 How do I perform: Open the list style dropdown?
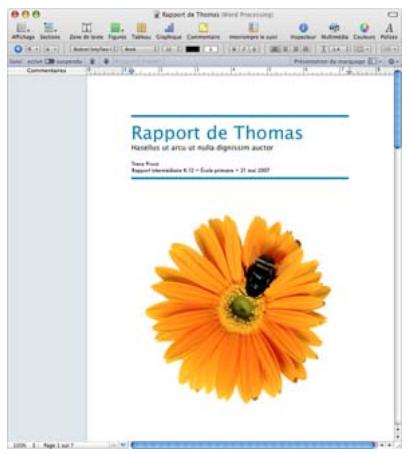pyautogui.click(x=389, y=49)
